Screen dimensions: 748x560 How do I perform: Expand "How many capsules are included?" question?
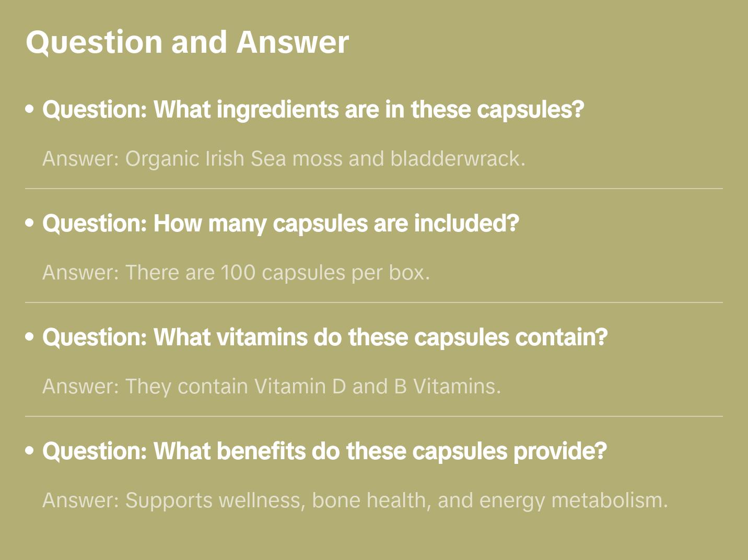click(x=280, y=224)
